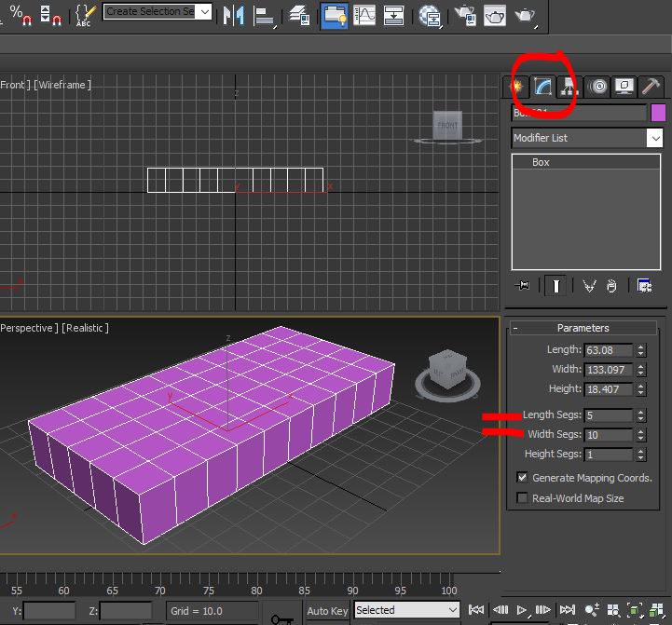This screenshot has width=672, height=625.
Task: Toggle Show End Result button
Action: pos(556,286)
